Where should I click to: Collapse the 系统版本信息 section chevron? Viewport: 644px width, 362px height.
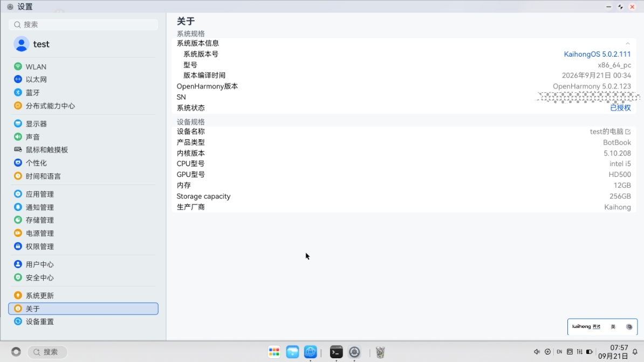pos(628,43)
